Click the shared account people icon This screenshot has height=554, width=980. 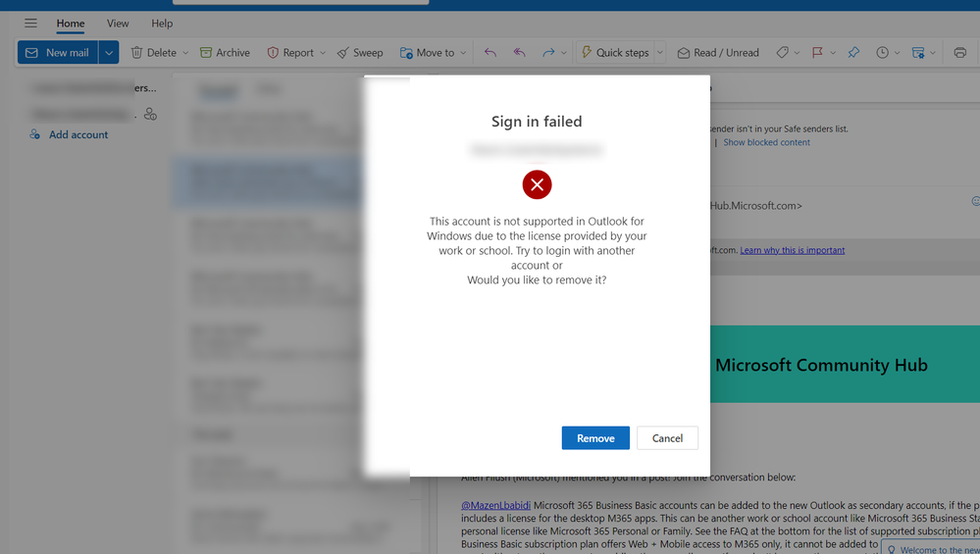(150, 114)
